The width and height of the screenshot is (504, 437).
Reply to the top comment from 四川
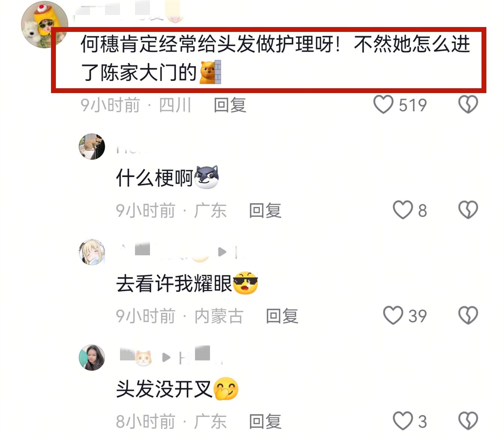click(x=230, y=105)
